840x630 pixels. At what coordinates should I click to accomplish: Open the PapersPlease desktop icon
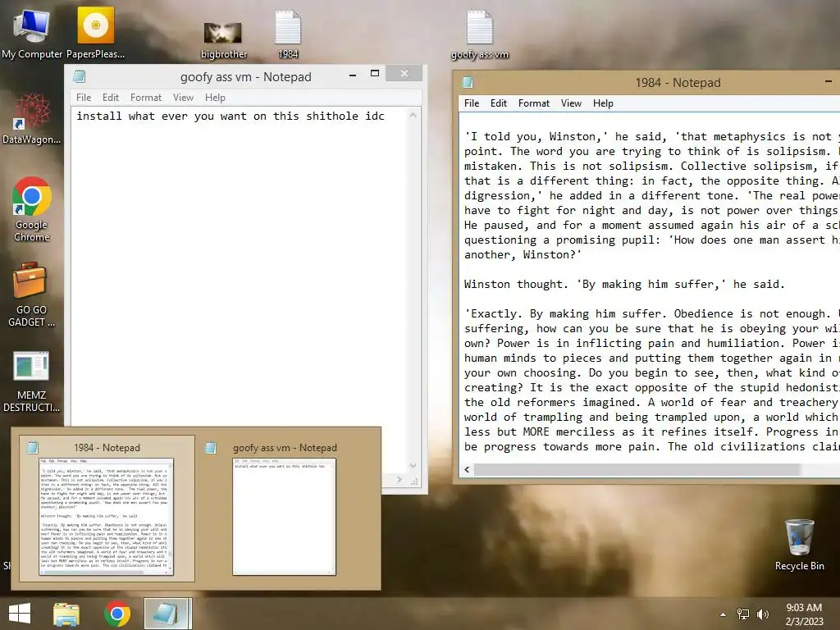[x=95, y=33]
